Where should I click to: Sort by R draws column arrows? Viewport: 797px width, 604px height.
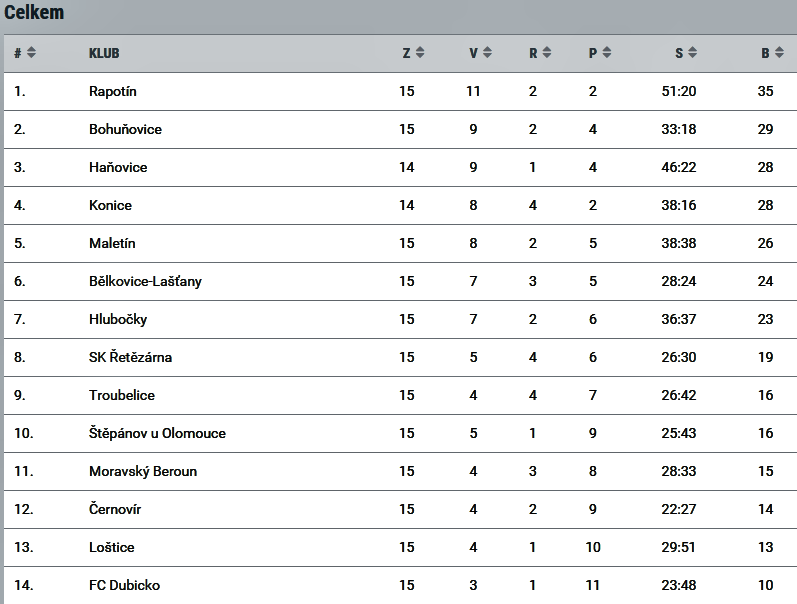(546, 52)
